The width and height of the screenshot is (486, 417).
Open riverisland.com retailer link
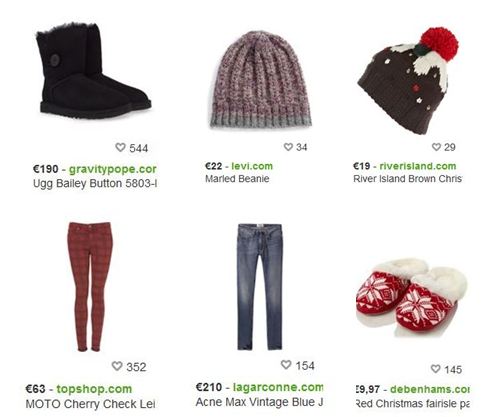417,166
